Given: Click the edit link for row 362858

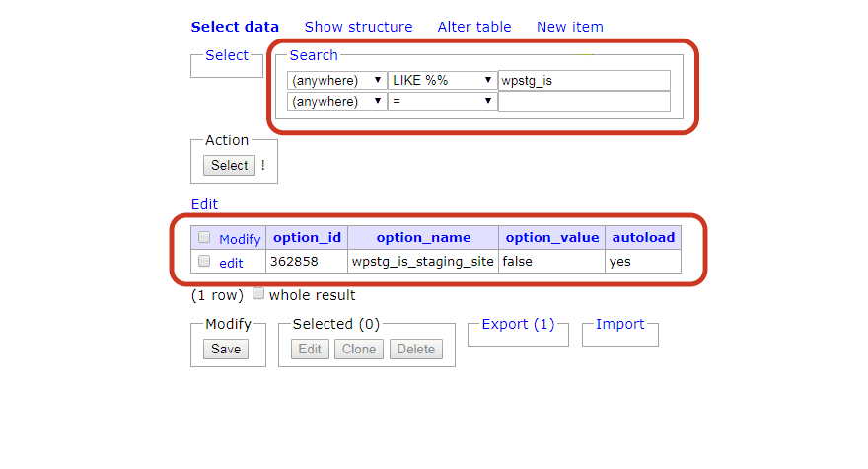Looking at the screenshot, I should click(x=231, y=263).
